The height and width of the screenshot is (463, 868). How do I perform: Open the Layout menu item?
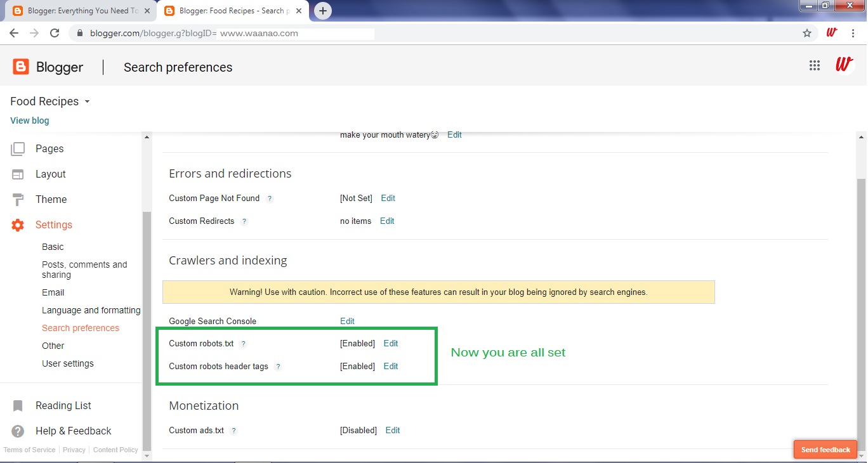[x=51, y=174]
